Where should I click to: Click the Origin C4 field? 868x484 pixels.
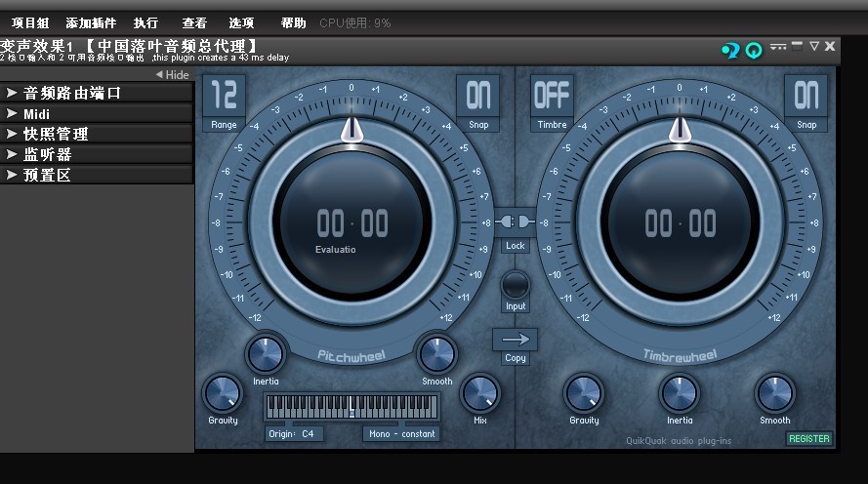(294, 433)
